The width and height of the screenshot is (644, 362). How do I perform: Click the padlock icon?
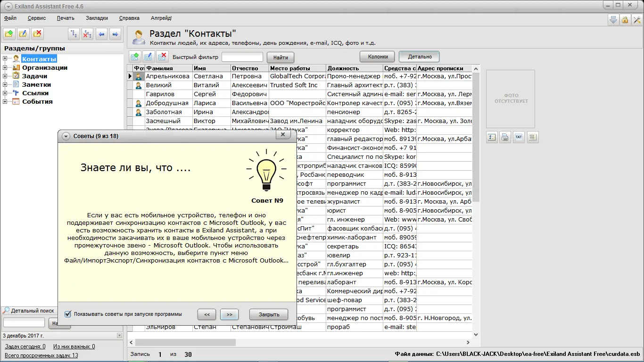tap(625, 19)
